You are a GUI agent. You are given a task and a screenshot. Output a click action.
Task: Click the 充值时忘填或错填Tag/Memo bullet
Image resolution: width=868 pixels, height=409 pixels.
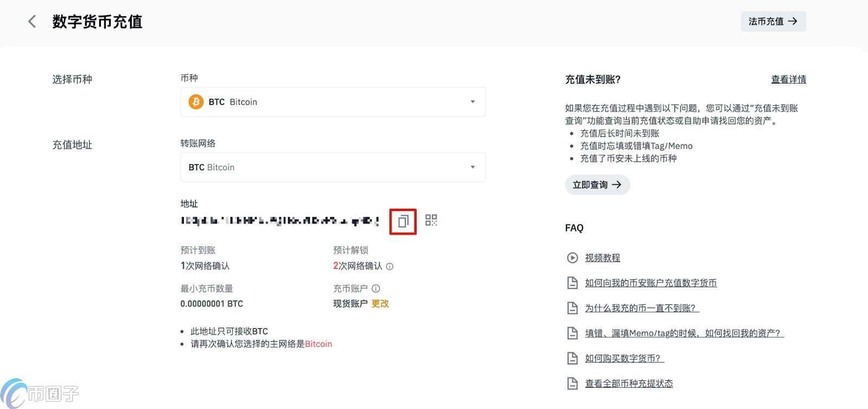tap(636, 146)
